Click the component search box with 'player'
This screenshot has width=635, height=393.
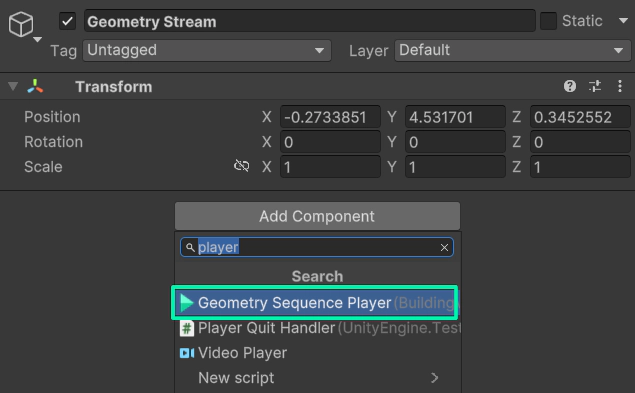coord(317,247)
